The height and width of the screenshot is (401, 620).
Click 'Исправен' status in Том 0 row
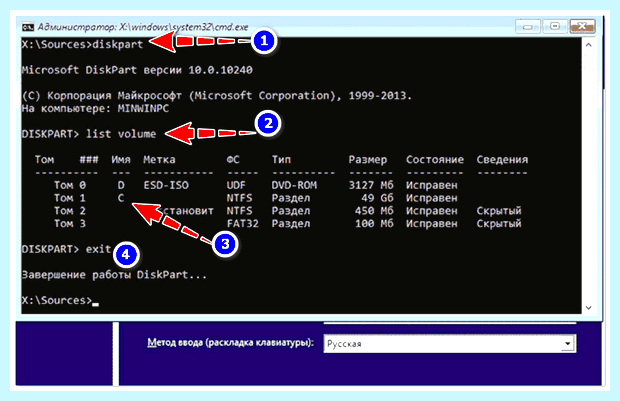click(431, 185)
